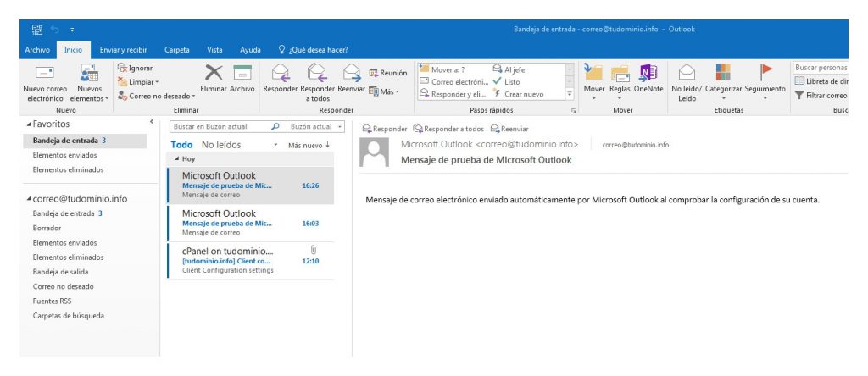Delete message with the Eliminar X icon

coord(214,73)
